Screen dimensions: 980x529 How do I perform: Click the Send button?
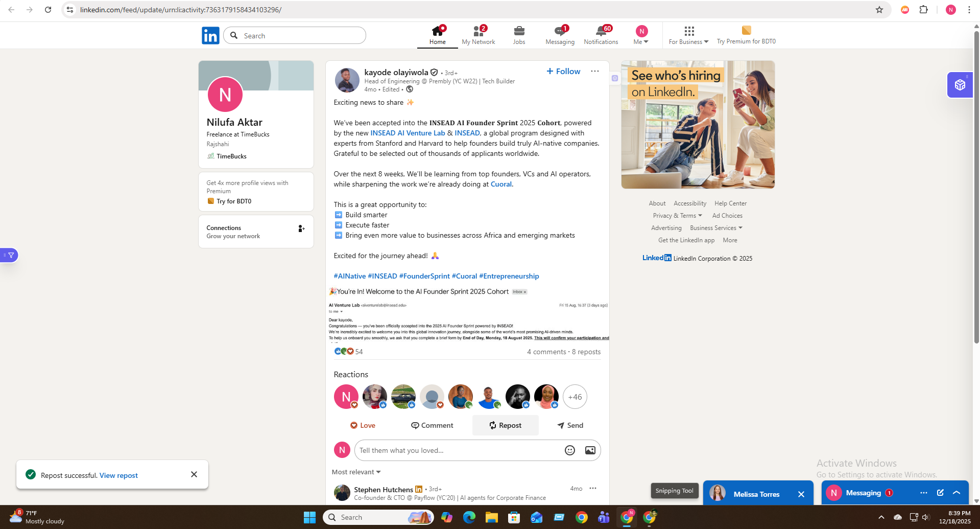click(570, 425)
